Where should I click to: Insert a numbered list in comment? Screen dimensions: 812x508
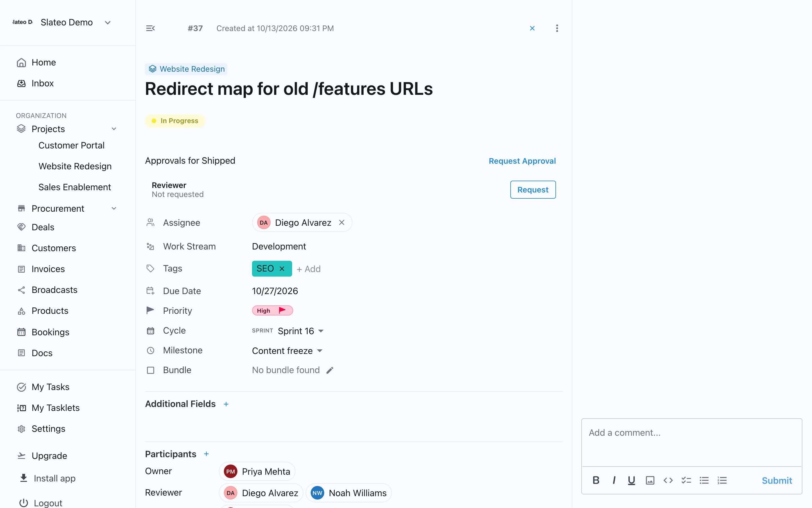(x=722, y=480)
